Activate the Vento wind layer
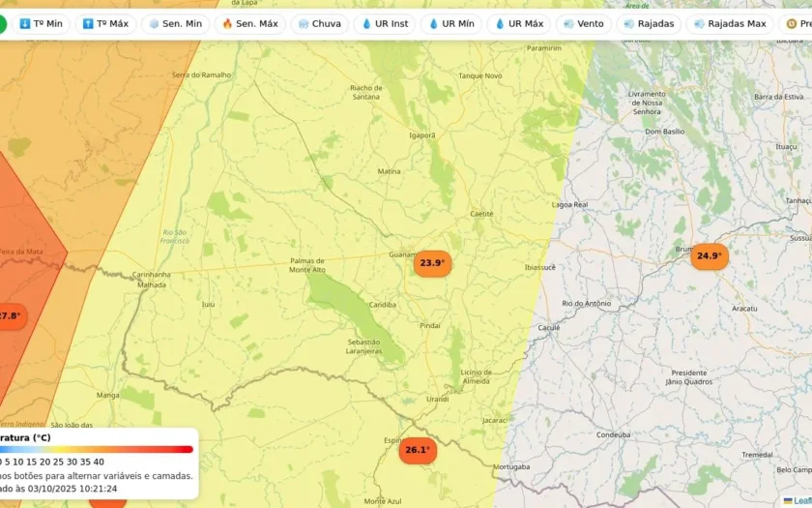The width and height of the screenshot is (812, 508). click(x=584, y=24)
